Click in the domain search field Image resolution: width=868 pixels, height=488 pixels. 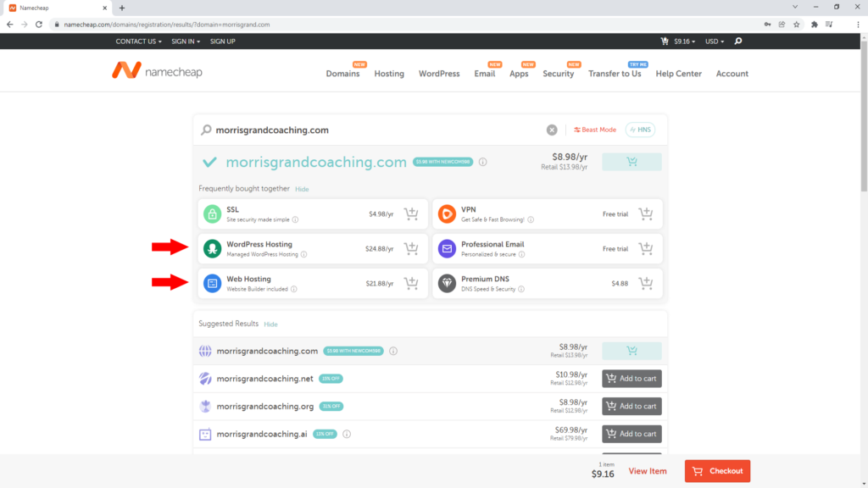(376, 130)
